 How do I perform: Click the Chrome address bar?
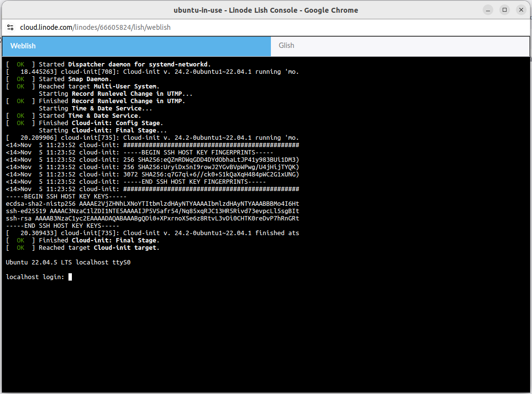pyautogui.click(x=244, y=27)
